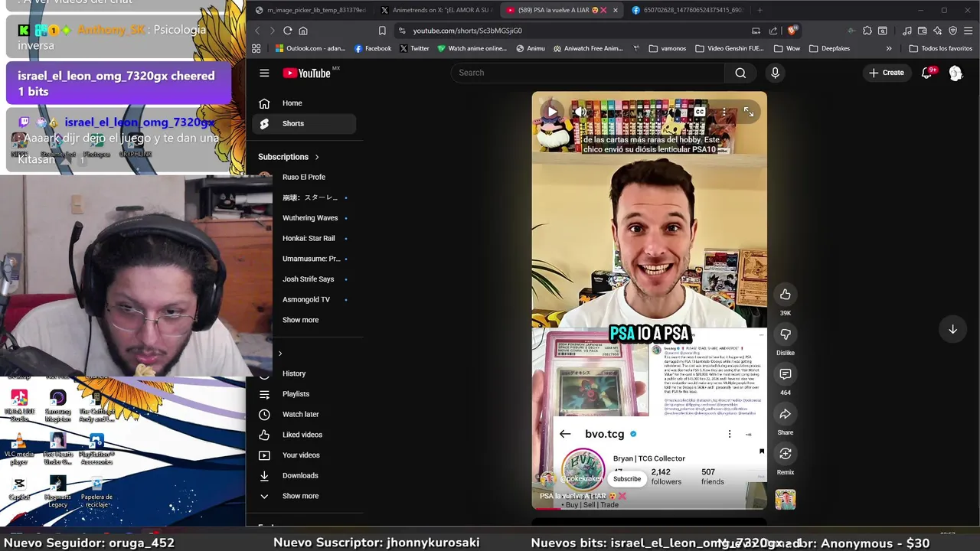Start voice search with microphone icon
The width and height of the screenshot is (980, 551).
click(x=775, y=73)
